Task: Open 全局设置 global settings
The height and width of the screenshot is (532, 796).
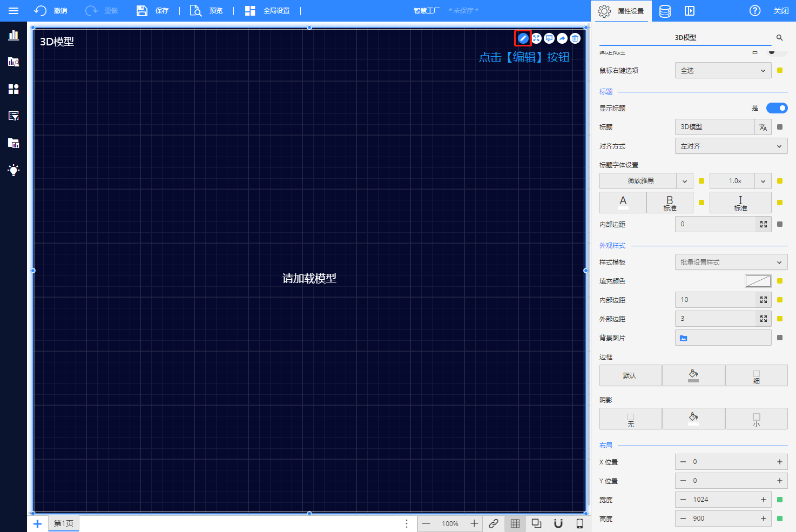Action: [x=268, y=11]
